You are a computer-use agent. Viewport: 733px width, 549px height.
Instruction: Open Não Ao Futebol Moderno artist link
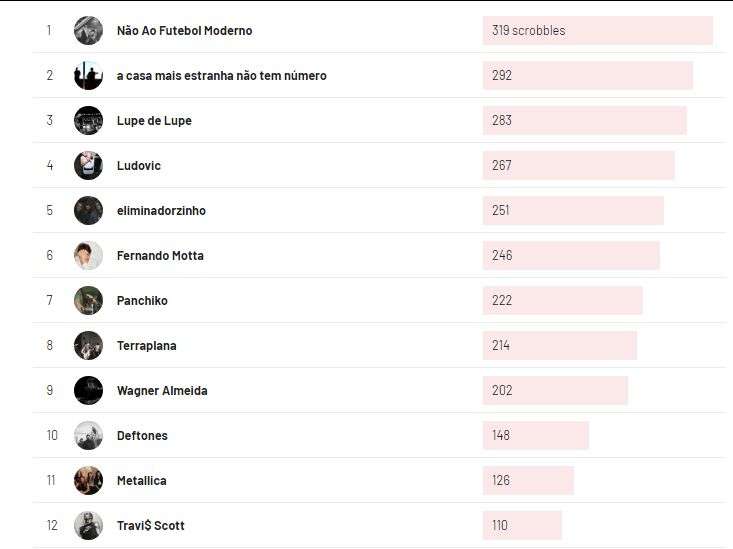point(184,31)
